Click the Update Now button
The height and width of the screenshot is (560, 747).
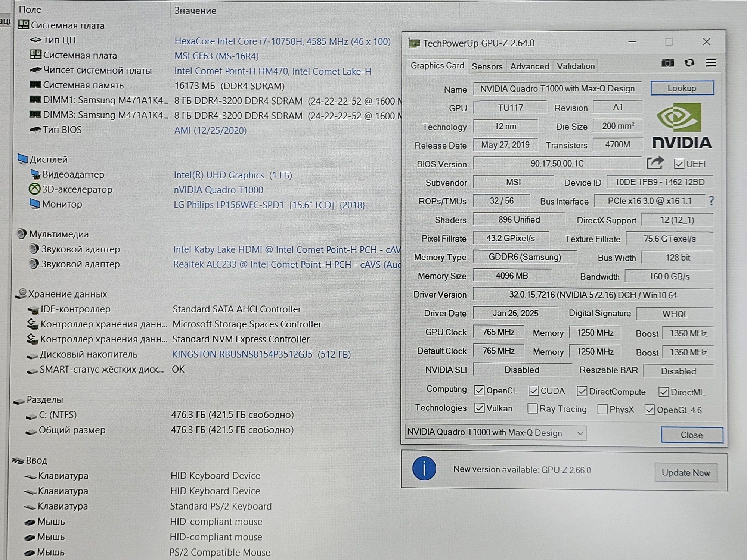(x=685, y=472)
